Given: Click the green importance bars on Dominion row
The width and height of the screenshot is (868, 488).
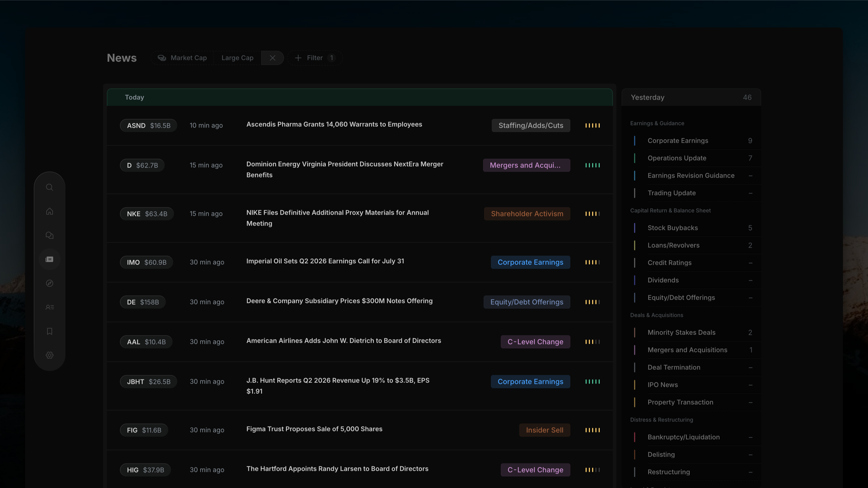Looking at the screenshot, I should click(x=592, y=165).
